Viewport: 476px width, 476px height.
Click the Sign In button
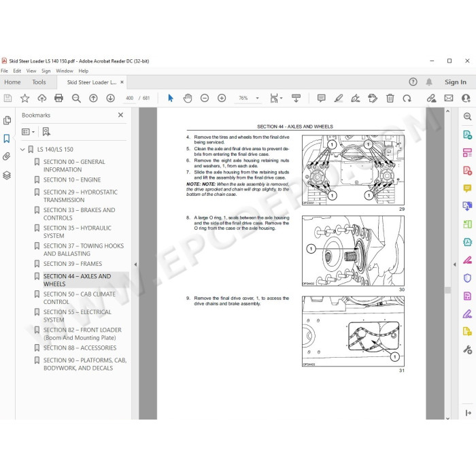click(x=456, y=82)
